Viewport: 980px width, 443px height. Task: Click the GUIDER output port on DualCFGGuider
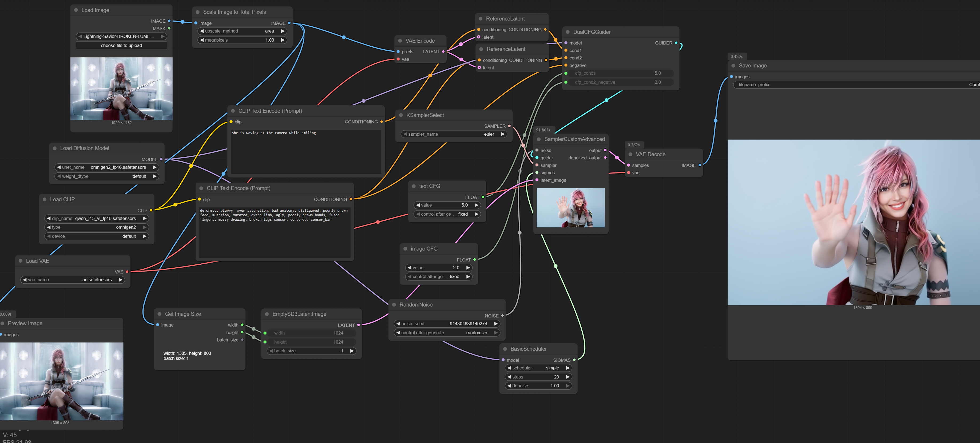pyautogui.click(x=676, y=43)
